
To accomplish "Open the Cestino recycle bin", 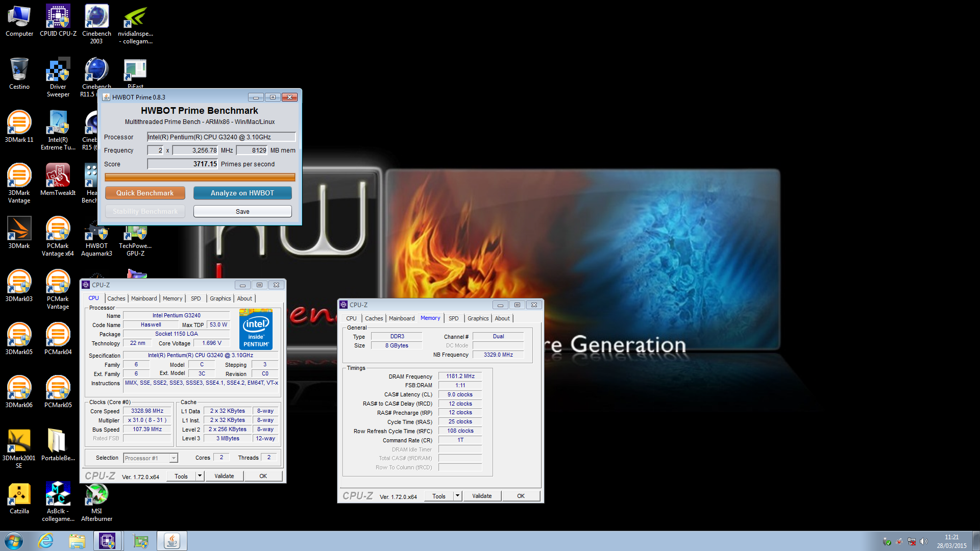I will coord(19,73).
